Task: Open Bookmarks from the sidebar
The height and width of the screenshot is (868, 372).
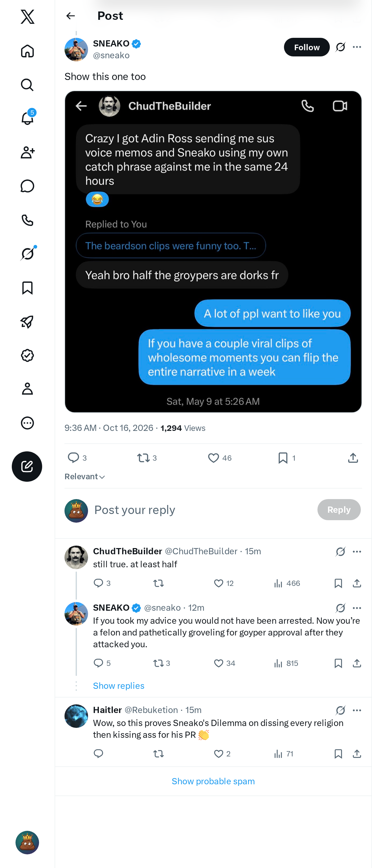Action: [x=27, y=288]
